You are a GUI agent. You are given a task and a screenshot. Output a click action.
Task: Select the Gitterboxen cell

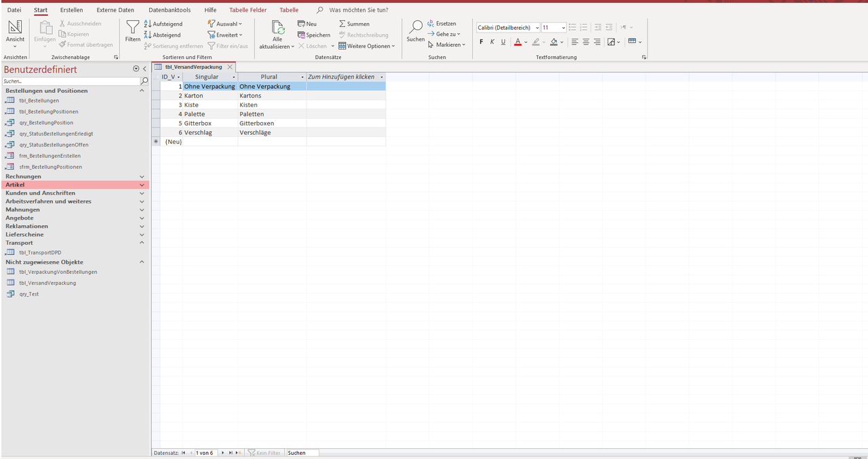pyautogui.click(x=272, y=123)
